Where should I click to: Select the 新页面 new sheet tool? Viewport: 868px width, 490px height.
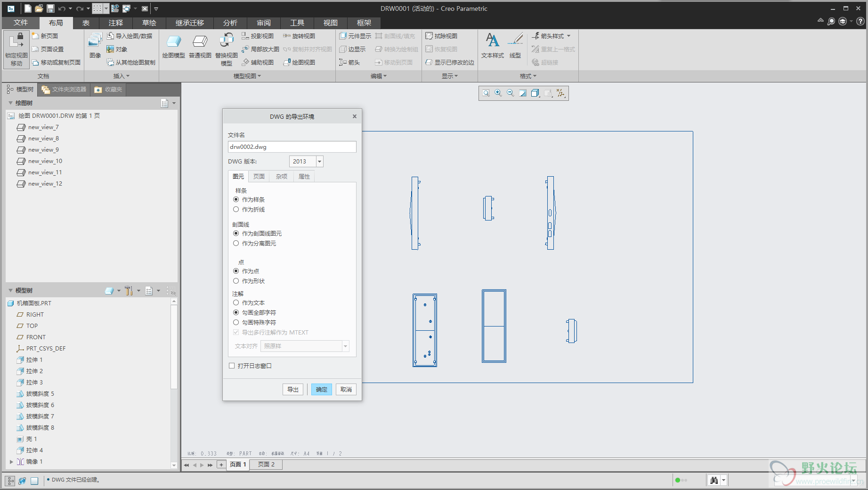click(x=45, y=36)
